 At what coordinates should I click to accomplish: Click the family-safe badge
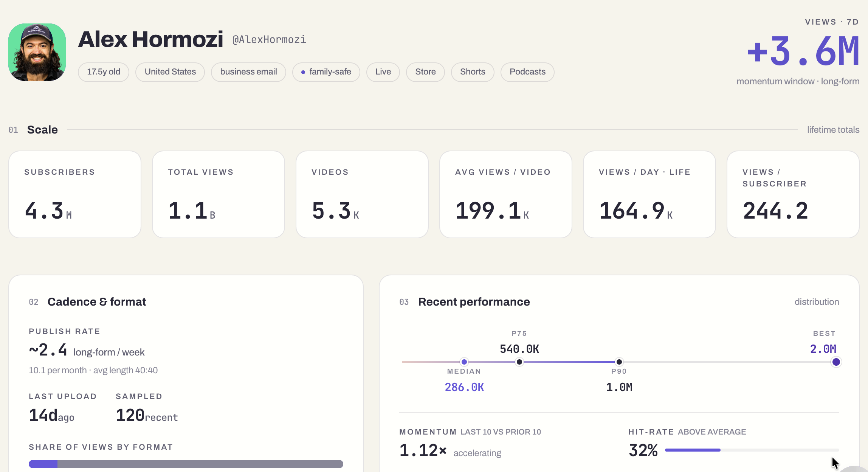point(326,72)
